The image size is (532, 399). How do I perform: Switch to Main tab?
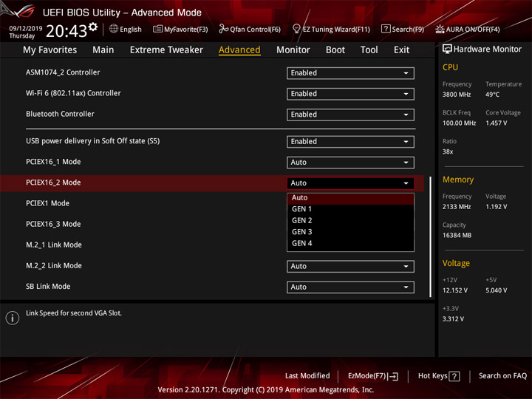103,50
